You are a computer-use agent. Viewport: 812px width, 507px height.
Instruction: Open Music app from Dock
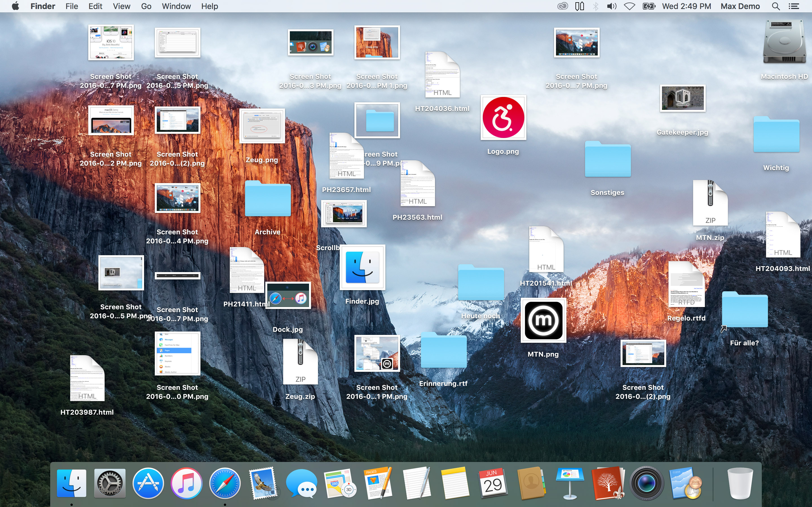(x=186, y=482)
